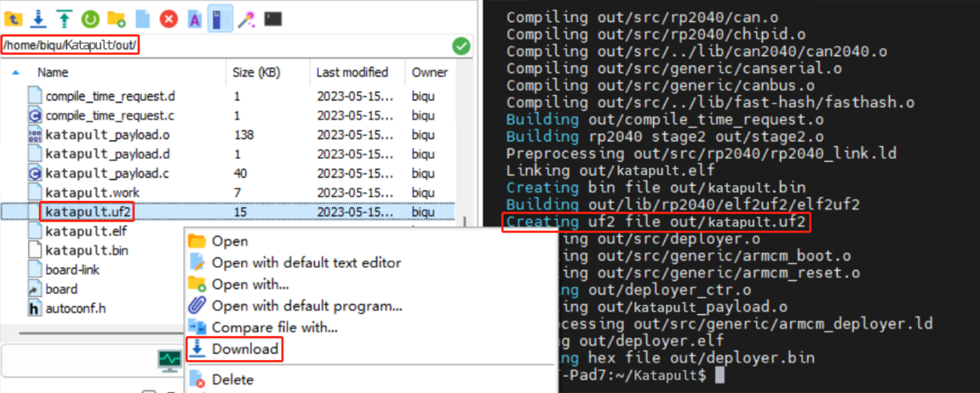Confirm path with green checkmark button
The height and width of the screenshot is (393, 980).
tap(461, 46)
